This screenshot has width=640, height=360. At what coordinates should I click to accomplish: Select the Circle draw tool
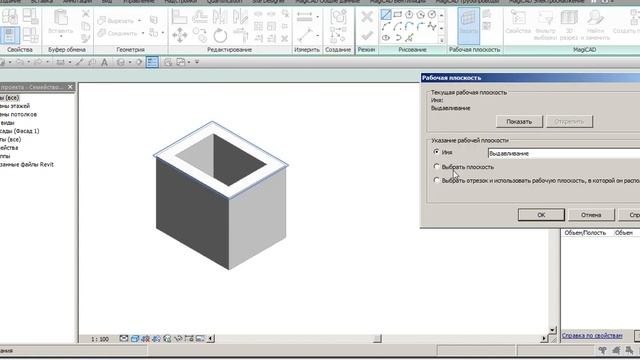432,15
